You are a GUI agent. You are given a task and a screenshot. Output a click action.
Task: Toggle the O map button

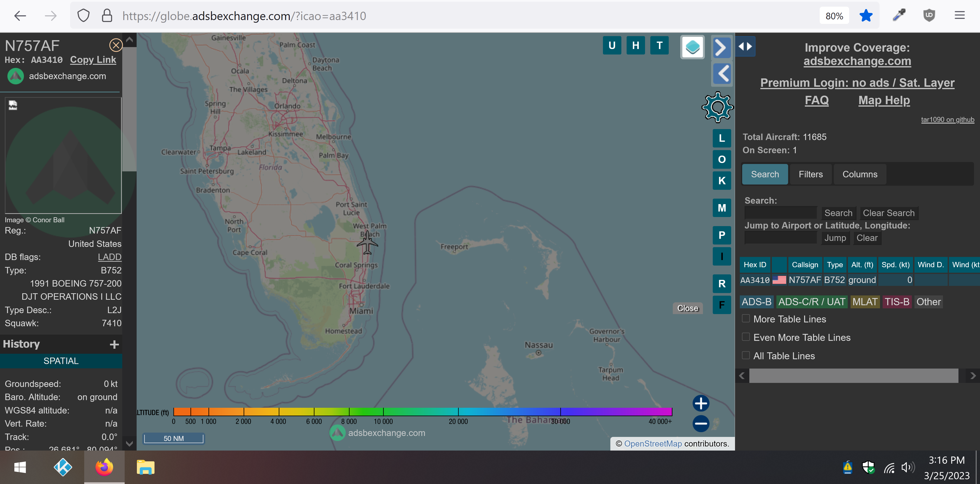(722, 160)
